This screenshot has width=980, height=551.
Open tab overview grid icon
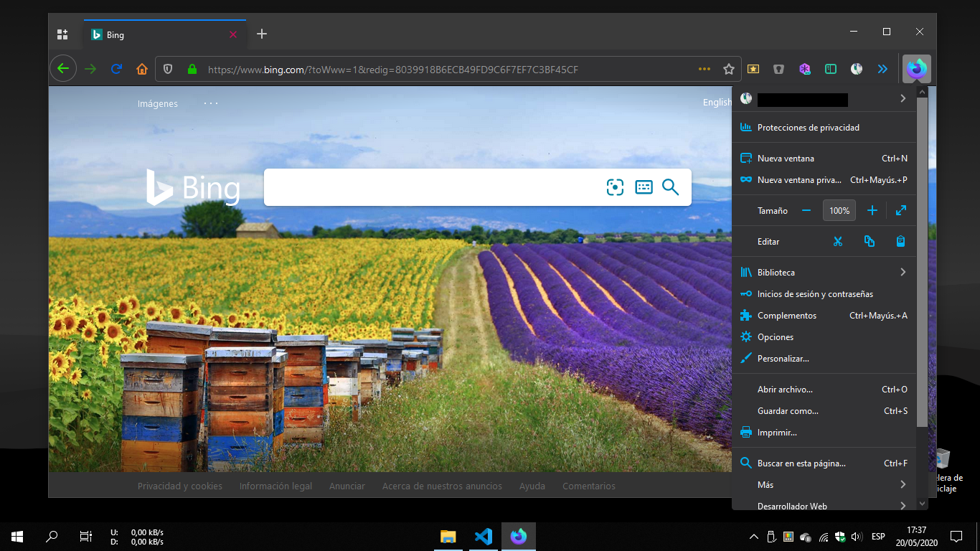click(x=62, y=34)
